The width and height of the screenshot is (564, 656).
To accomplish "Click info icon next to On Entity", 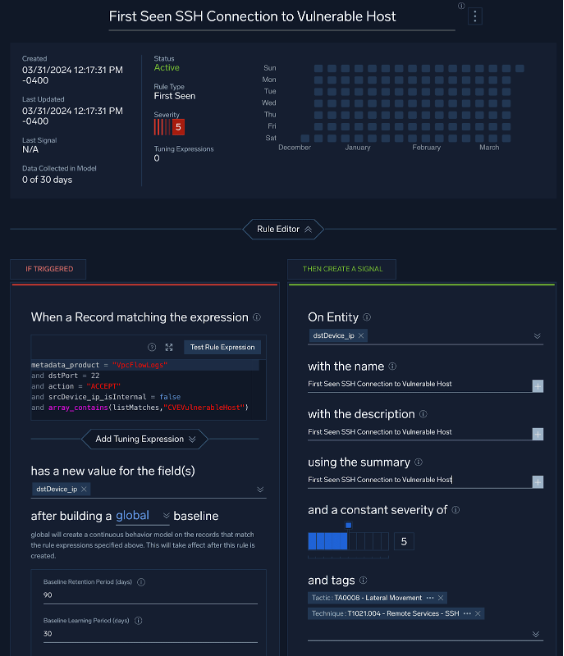I will coord(367,317).
